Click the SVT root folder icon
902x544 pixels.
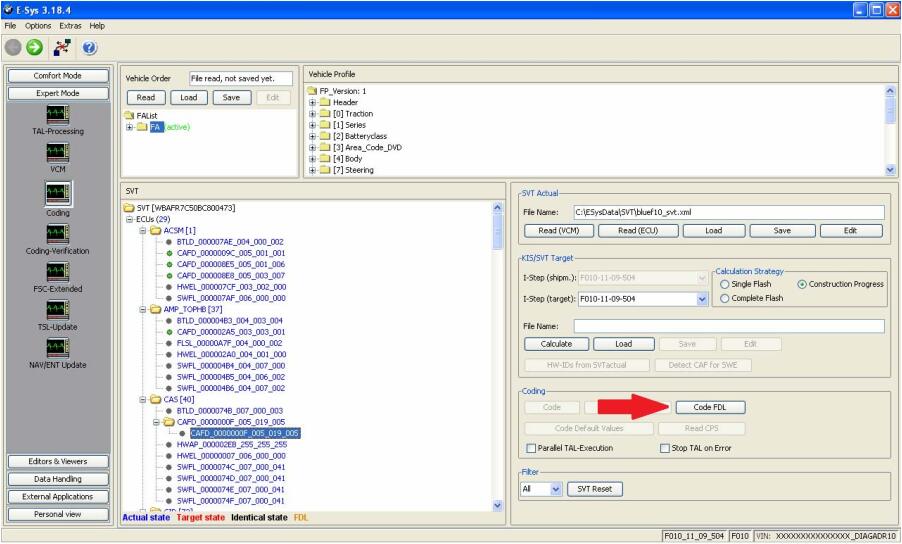129,208
